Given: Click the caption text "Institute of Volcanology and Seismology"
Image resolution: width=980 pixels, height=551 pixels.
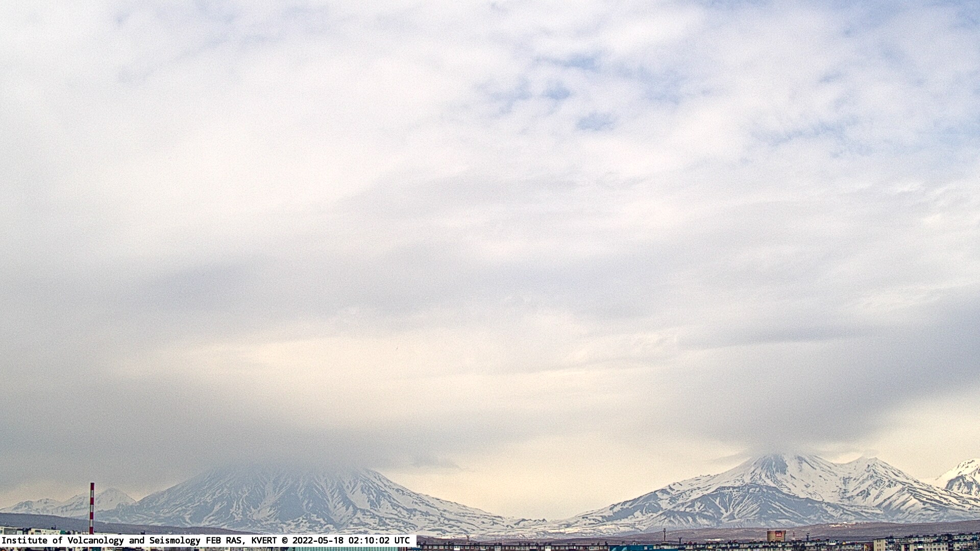Looking at the screenshot, I should (101, 540).
